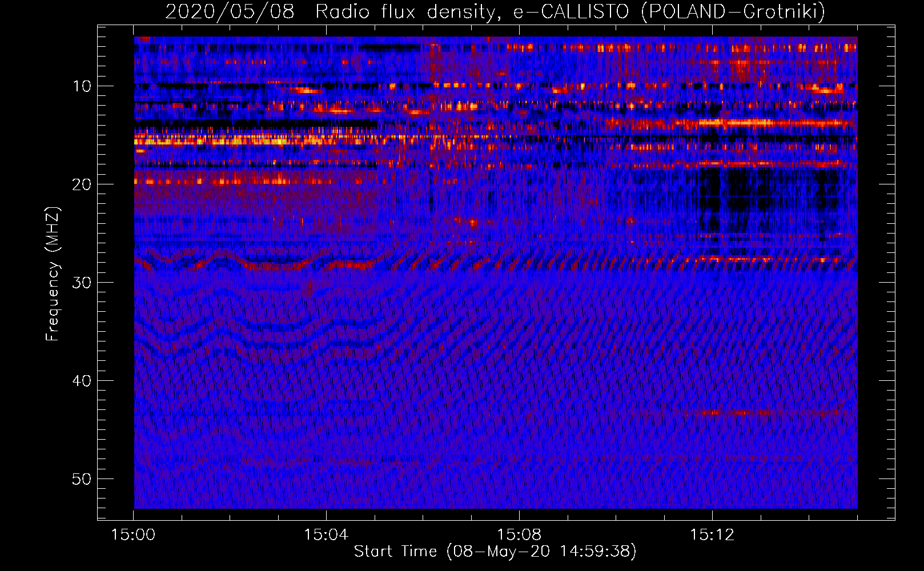924x571 pixels.
Task: Click the 'Frequency (MHZ)' y-axis label
Action: click(x=53, y=274)
